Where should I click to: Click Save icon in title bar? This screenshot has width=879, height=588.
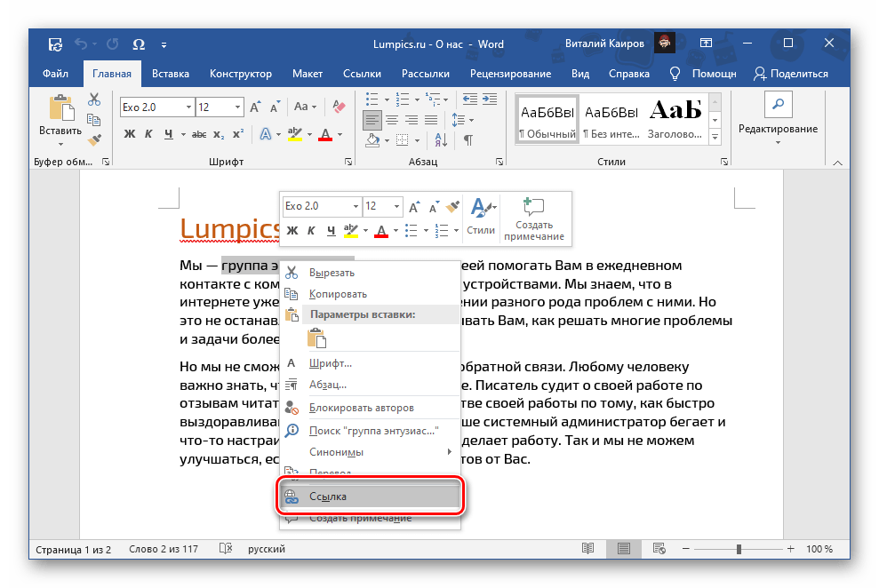[x=55, y=44]
